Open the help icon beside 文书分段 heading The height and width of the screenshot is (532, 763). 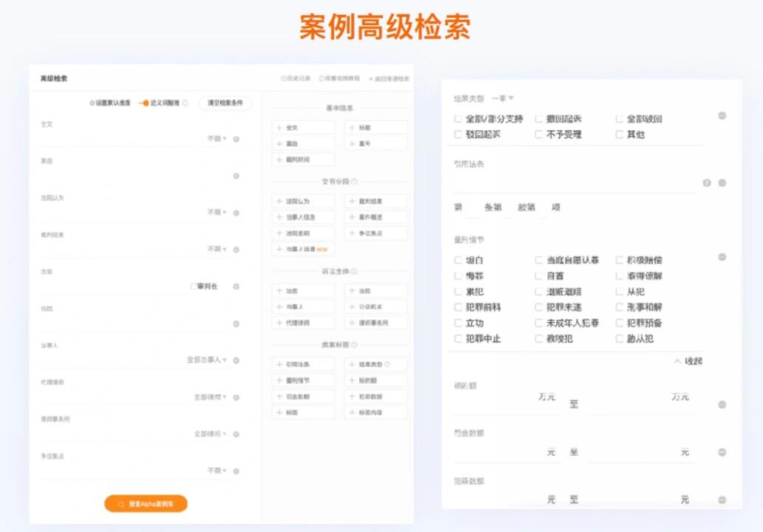(354, 181)
